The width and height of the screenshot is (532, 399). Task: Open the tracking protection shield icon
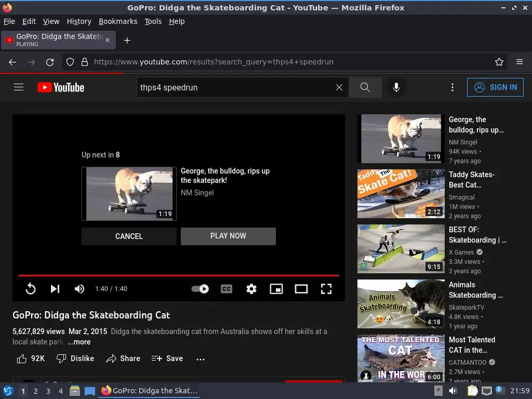[70, 62]
